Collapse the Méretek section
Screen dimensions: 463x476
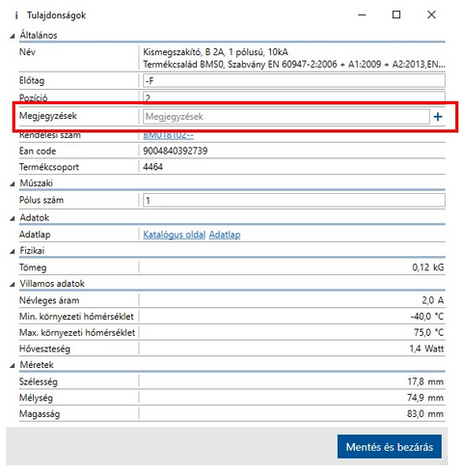click(13, 366)
